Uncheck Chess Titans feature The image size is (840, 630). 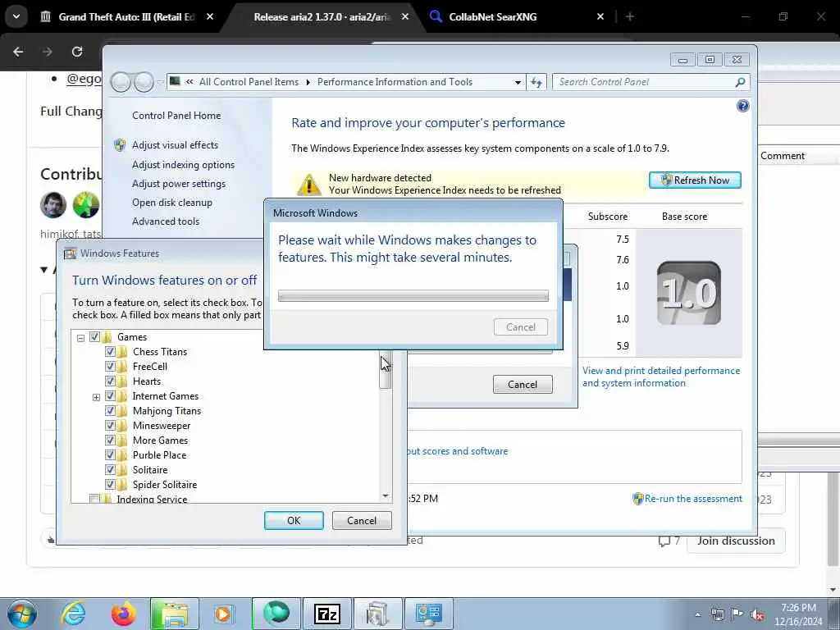(110, 352)
